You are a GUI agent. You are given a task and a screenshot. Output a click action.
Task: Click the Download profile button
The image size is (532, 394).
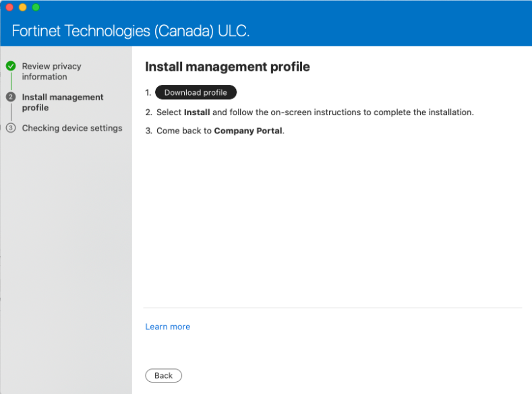click(196, 92)
